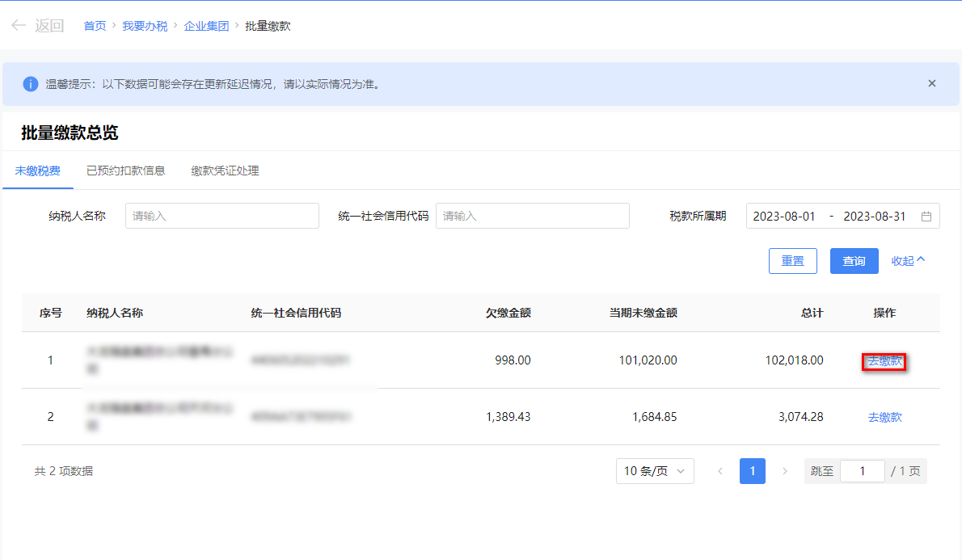Click amount 102,018.00 in 总计 column

pyautogui.click(x=794, y=360)
